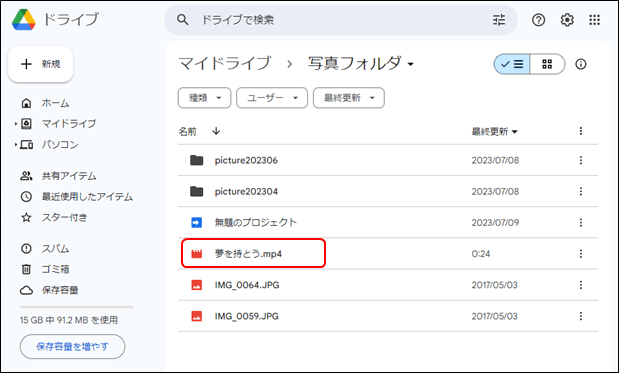Open more actions for 無題のプロジェクト

point(581,223)
